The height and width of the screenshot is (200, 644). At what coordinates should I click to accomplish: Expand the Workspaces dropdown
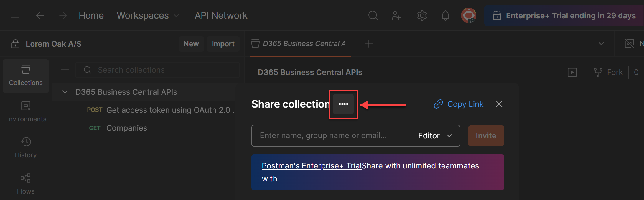point(148,15)
